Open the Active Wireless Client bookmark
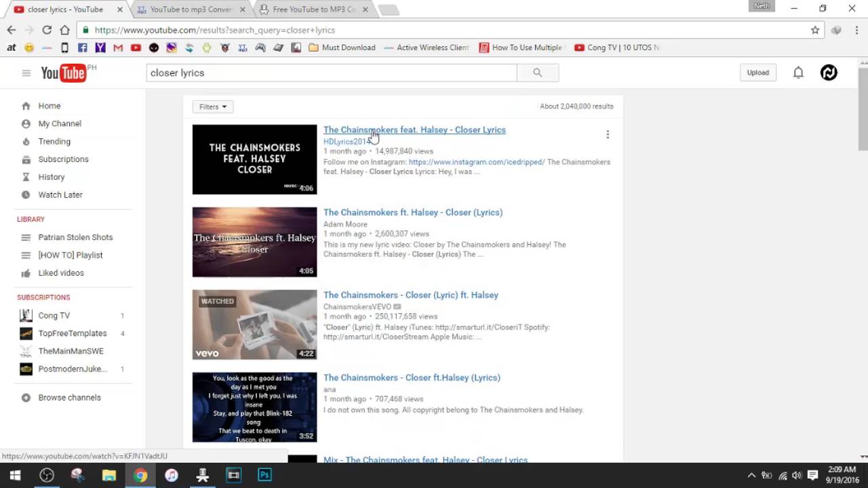This screenshot has width=868, height=488. pos(426,47)
